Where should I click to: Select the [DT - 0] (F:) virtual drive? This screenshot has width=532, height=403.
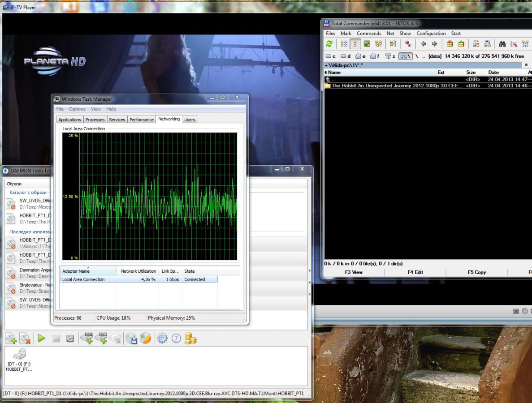pos(19,360)
